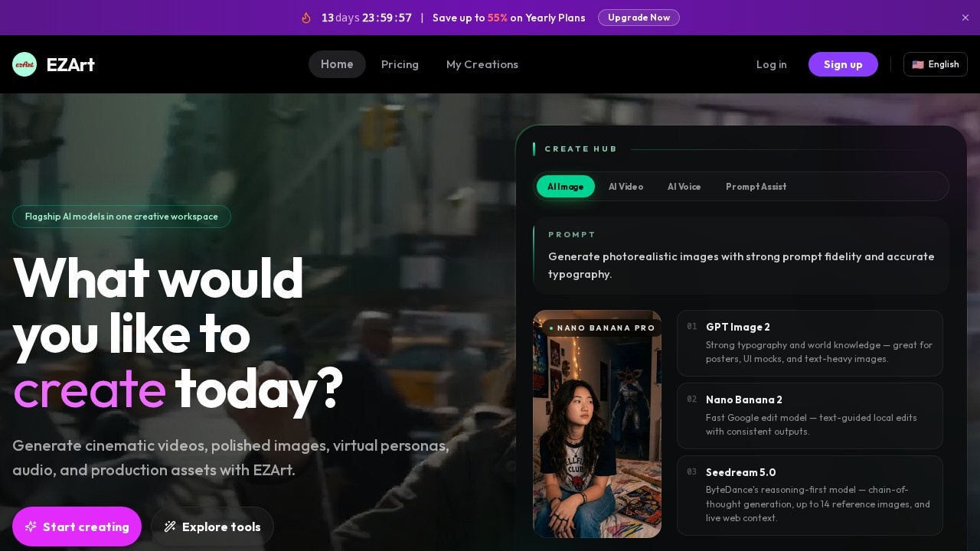This screenshot has height=551, width=980.
Task: Select the GPT Image 2 model card
Action: click(809, 343)
